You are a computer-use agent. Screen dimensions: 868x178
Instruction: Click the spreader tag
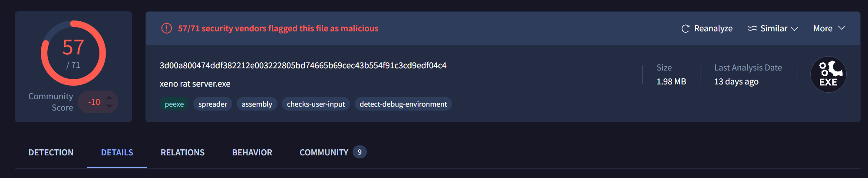pos(213,104)
